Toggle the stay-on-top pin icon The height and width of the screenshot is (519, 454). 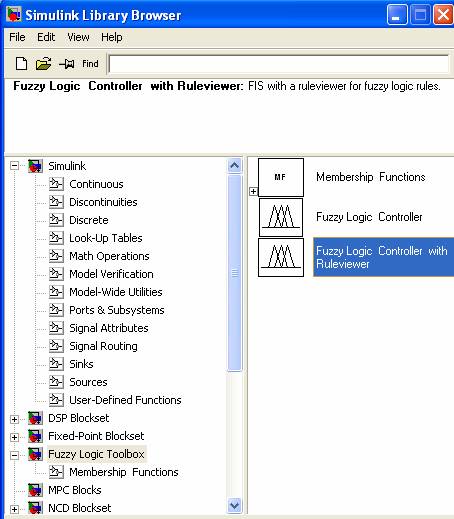(67, 63)
